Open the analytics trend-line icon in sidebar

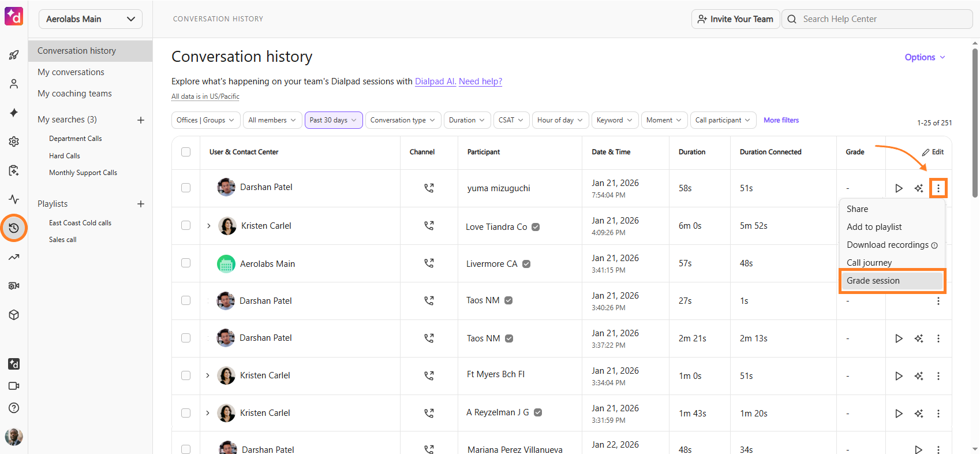14,257
